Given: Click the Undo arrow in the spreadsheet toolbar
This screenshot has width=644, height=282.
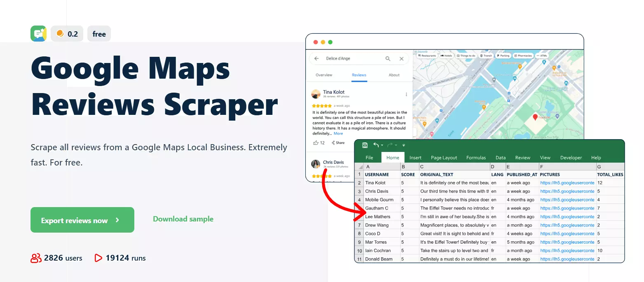Looking at the screenshot, I should coord(376,145).
